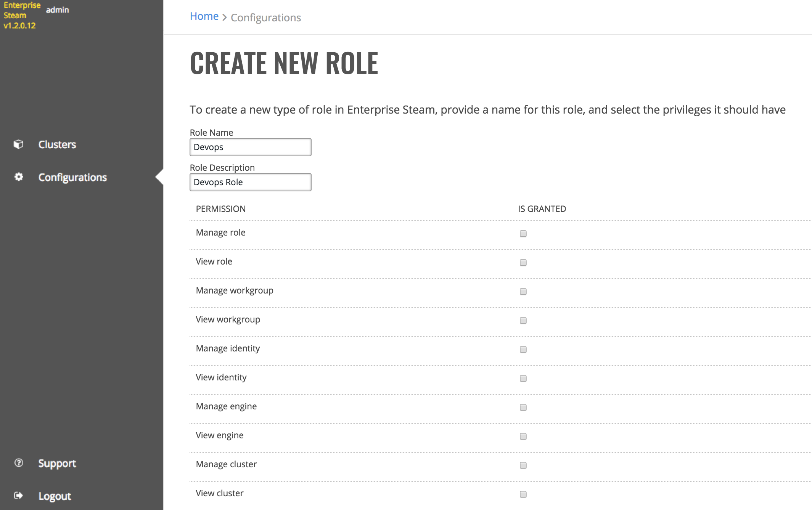Click into the Role Name field
This screenshot has height=510, width=812.
(x=251, y=147)
